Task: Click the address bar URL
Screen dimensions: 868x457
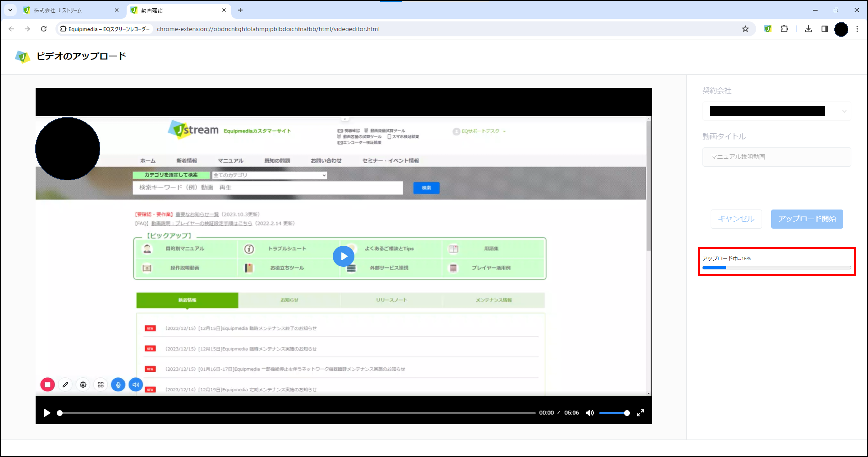Action: (x=268, y=29)
